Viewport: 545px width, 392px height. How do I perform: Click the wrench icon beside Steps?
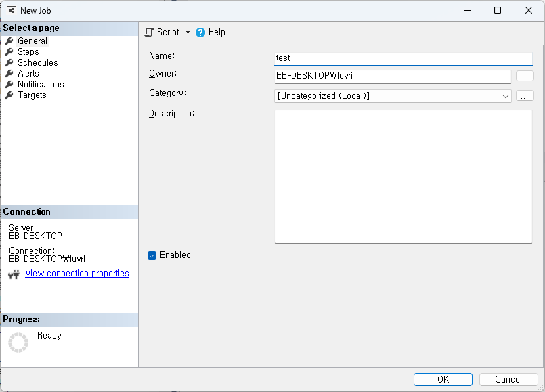click(9, 51)
